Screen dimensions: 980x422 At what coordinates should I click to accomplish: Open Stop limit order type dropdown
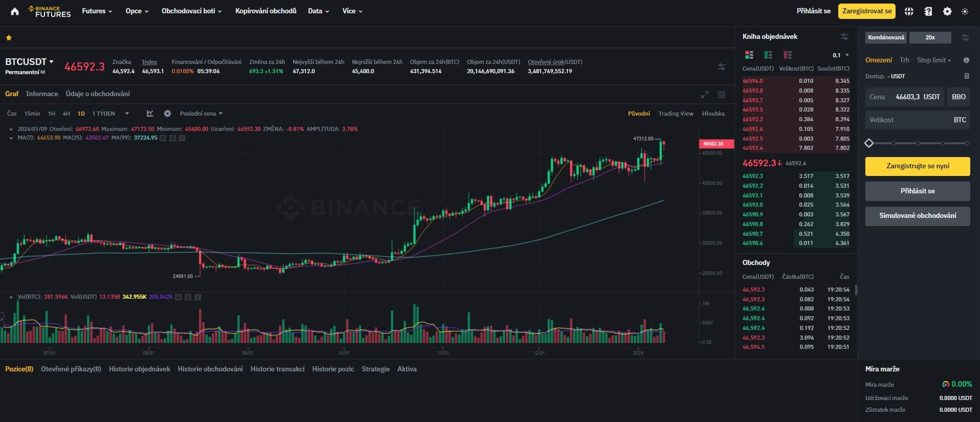934,60
